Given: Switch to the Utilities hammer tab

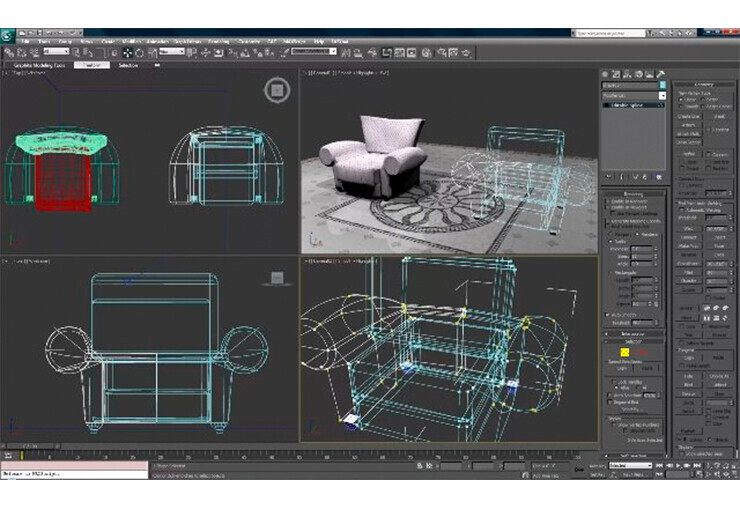Looking at the screenshot, I should tap(661, 74).
